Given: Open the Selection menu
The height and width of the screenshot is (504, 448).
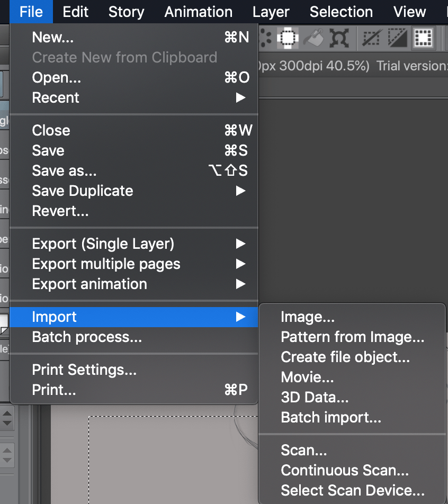Looking at the screenshot, I should click(341, 12).
